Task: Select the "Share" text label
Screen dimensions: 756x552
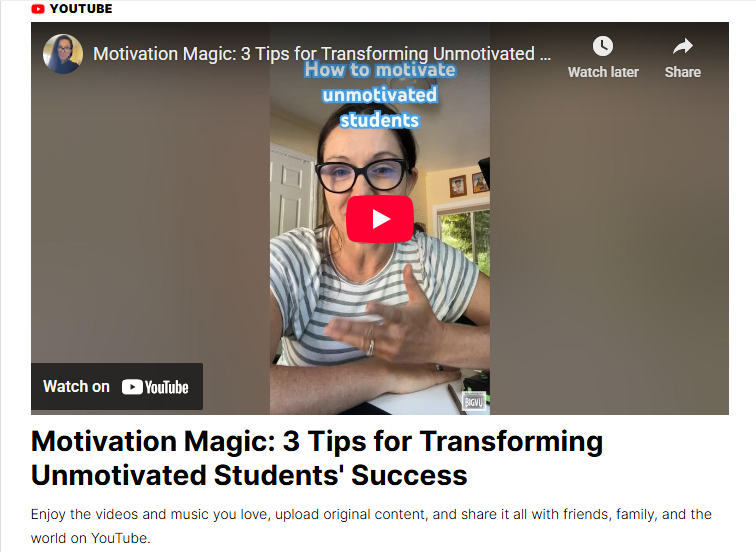Action: [683, 72]
